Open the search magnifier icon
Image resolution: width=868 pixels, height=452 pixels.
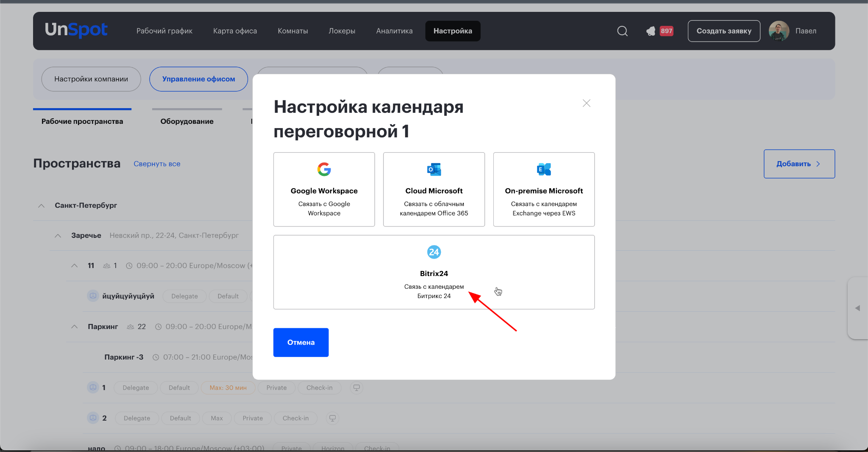coord(622,31)
